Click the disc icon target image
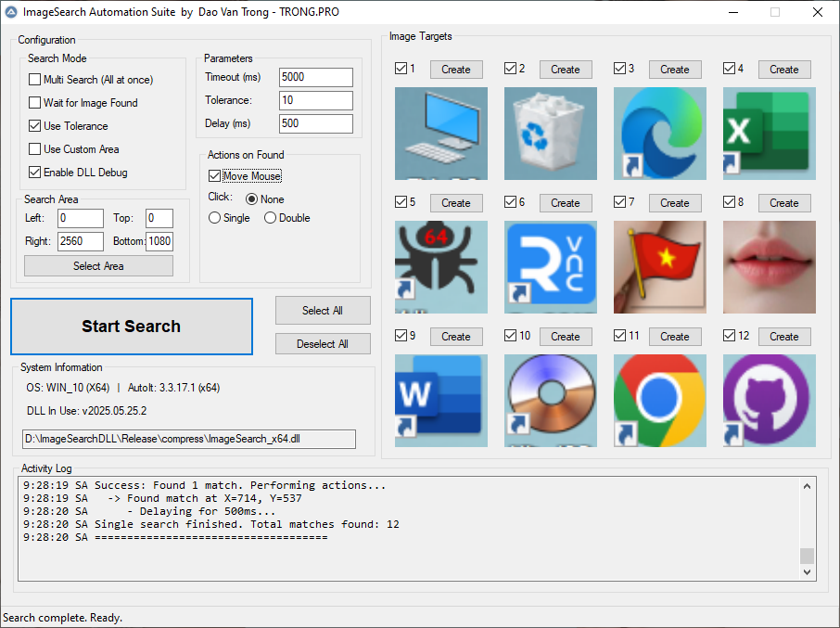The height and width of the screenshot is (628, 840). [x=550, y=401]
